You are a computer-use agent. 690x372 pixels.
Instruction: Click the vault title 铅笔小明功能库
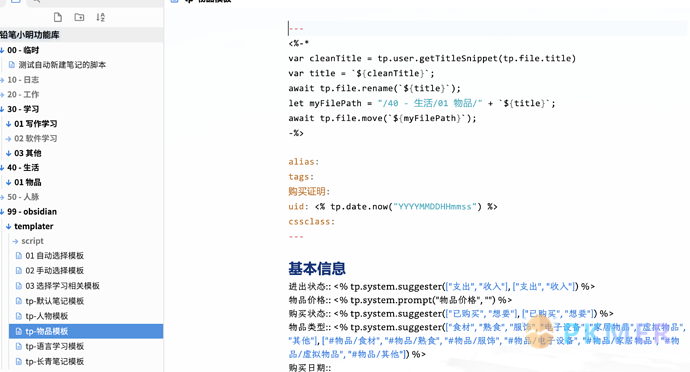coord(29,34)
